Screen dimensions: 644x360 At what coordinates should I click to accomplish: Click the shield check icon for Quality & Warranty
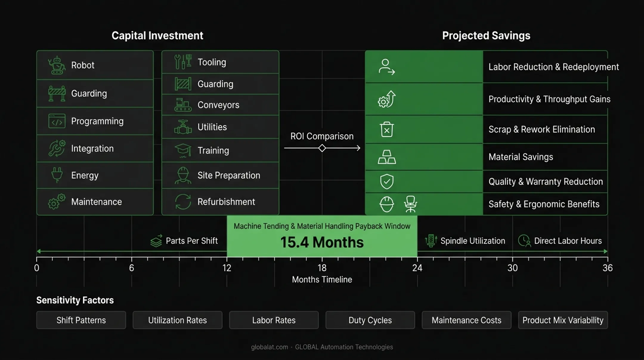387,181
